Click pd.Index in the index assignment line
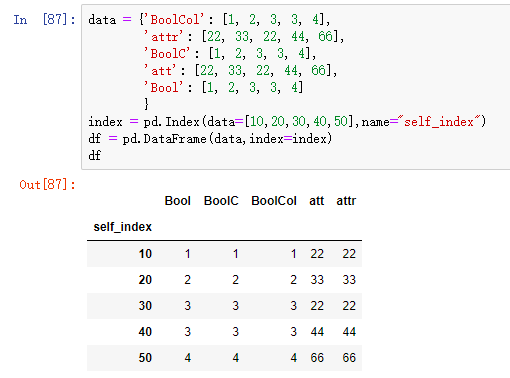Image resolution: width=510 pixels, height=378 pixels. tap(171, 122)
